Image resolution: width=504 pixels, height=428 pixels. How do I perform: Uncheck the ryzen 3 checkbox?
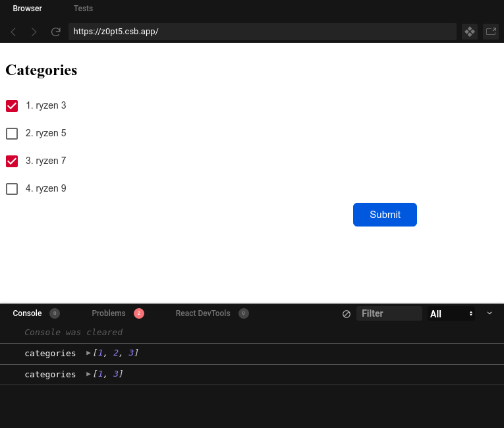12,106
